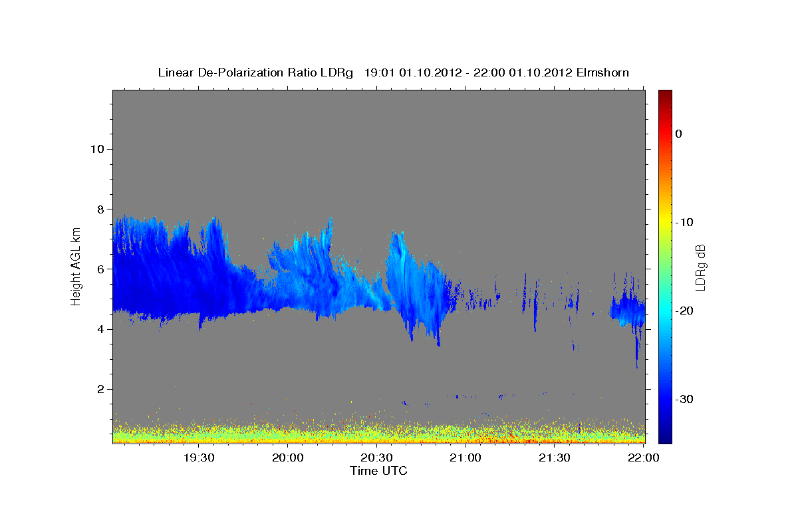The width and height of the screenshot is (798, 532).
Task: Click the 21:30 time tick label
Action: tap(554, 458)
